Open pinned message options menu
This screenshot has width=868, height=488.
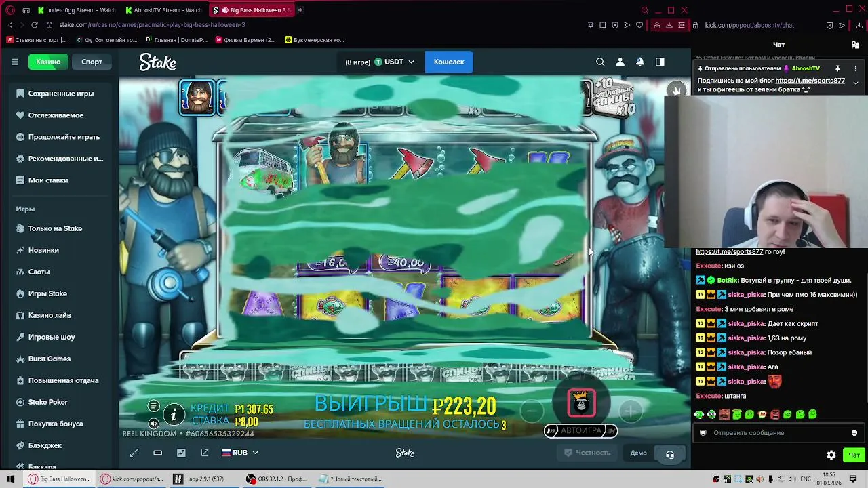[856, 68]
